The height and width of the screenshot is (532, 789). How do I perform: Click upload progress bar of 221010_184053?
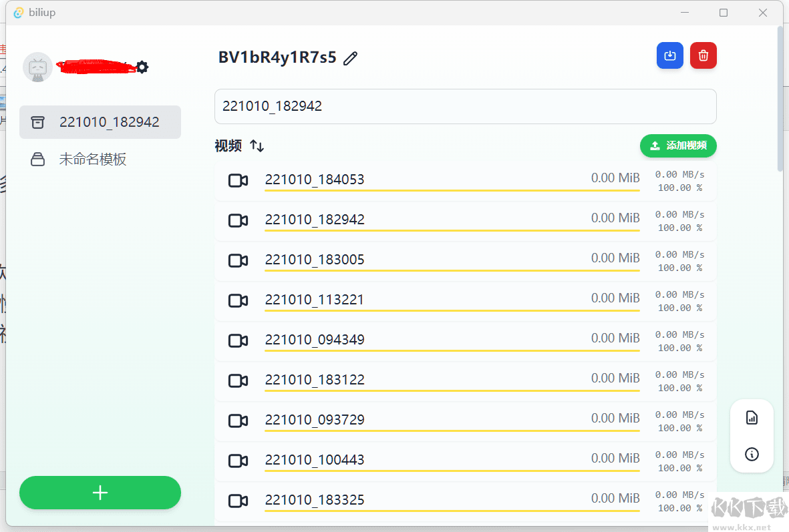[x=452, y=191]
